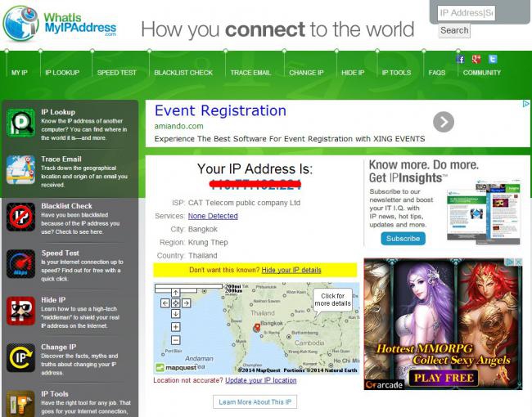Click the Trace Email map icon
Screen dimensions: 532x417
(x=20, y=169)
